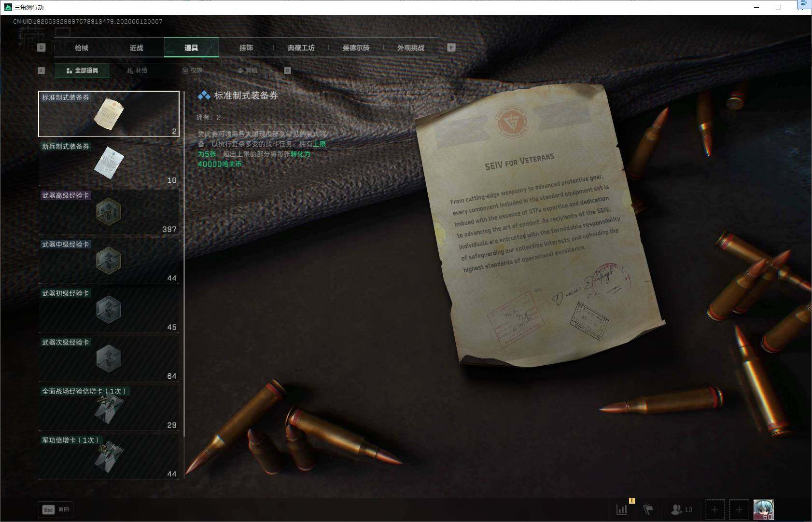This screenshot has height=522, width=812.
Task: Filter items by 补给 supplies
Action: click(x=137, y=70)
